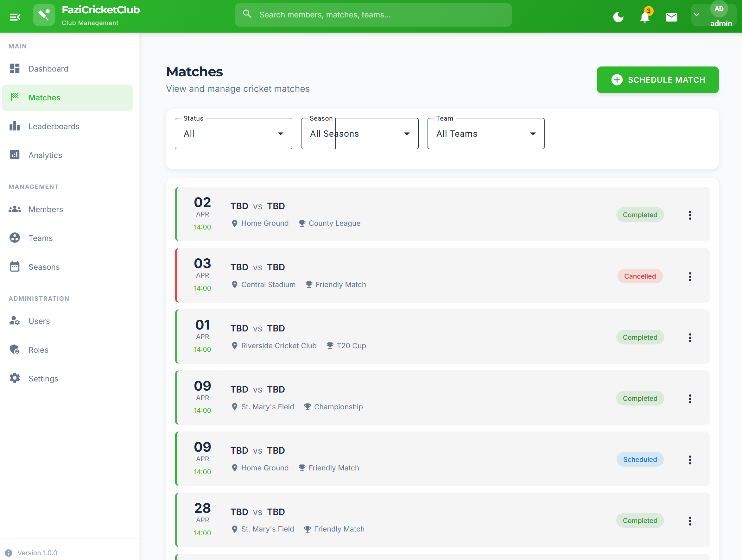Click the Scheduled status chip
Image resolution: width=742 pixels, height=560 pixels.
coord(640,459)
